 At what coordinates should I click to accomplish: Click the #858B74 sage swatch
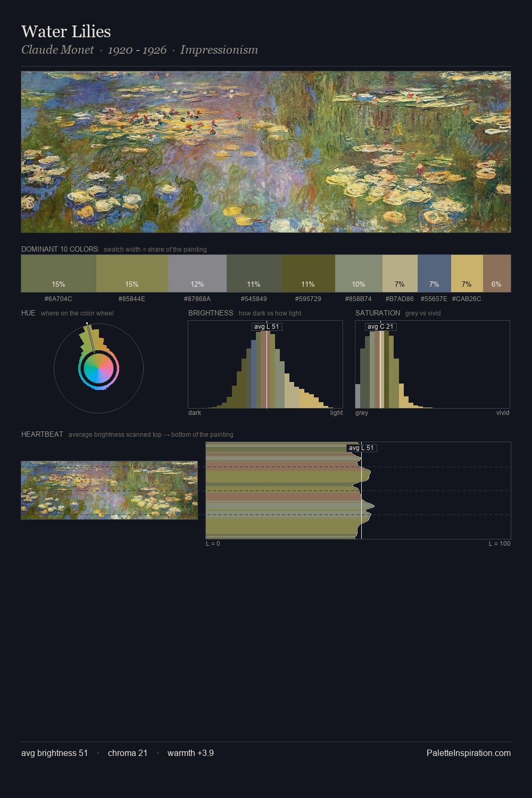click(359, 273)
